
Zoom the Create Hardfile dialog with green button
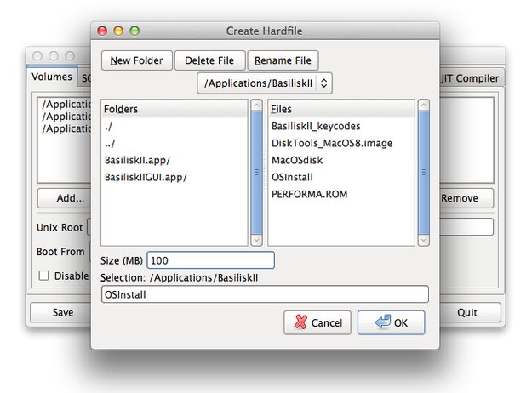tap(134, 31)
